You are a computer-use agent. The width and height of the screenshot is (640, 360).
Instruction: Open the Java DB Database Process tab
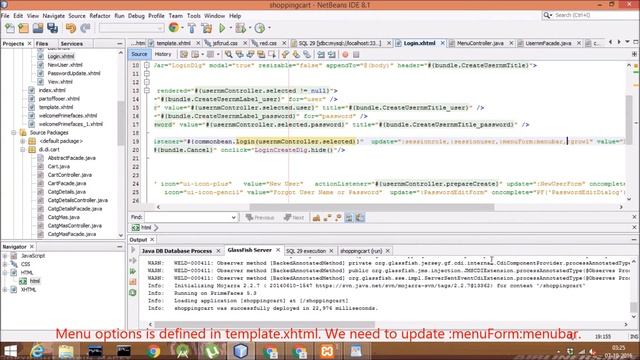(x=176, y=251)
